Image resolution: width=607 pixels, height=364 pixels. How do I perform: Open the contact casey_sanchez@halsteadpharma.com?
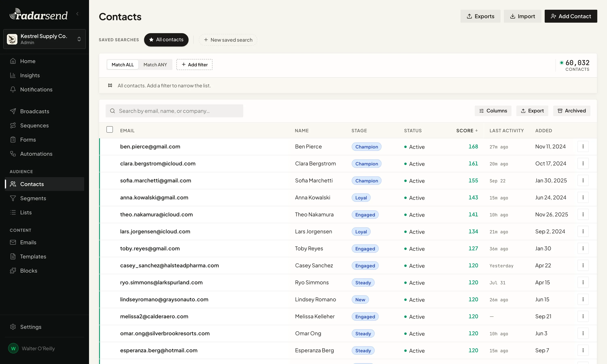(170, 266)
